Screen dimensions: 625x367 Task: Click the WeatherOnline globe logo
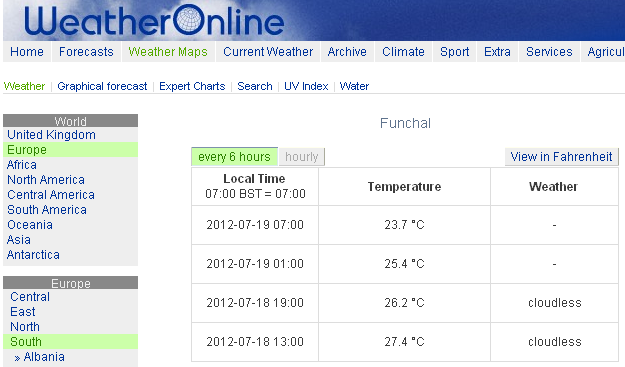[x=154, y=21]
